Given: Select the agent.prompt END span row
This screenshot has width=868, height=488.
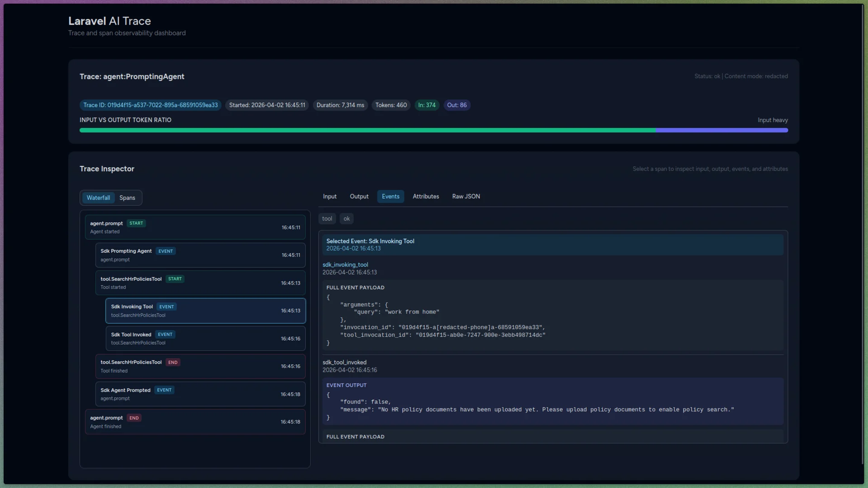Looking at the screenshot, I should pyautogui.click(x=195, y=422).
